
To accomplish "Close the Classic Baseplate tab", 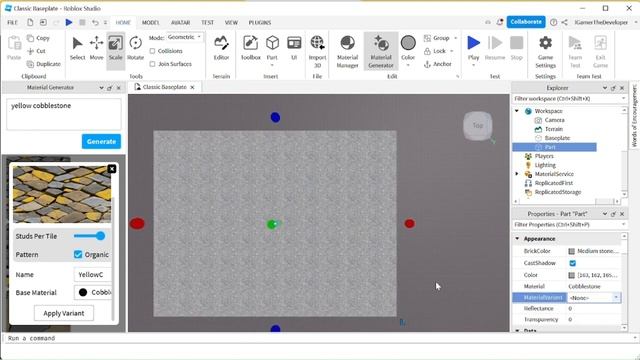I will [x=192, y=87].
